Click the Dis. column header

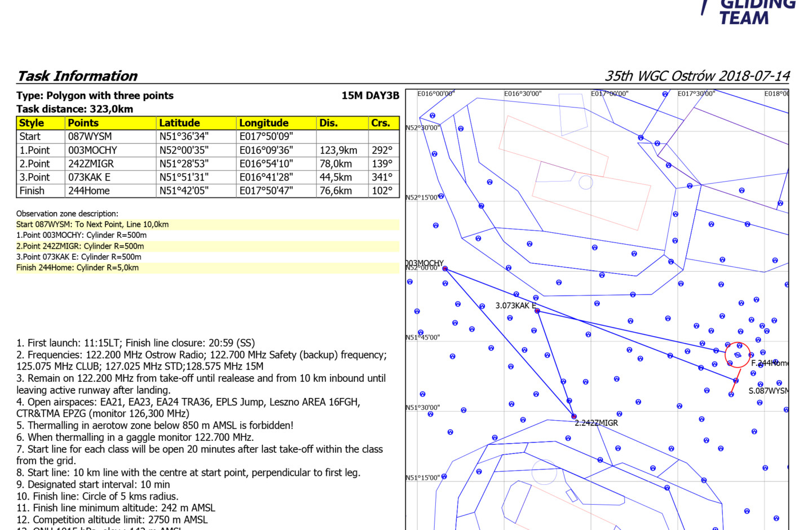[328, 123]
